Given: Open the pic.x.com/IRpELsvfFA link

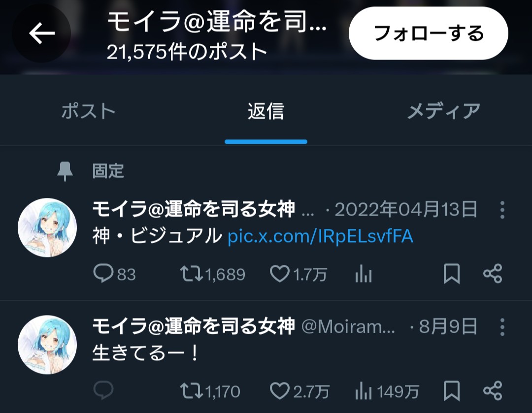Looking at the screenshot, I should (x=320, y=236).
